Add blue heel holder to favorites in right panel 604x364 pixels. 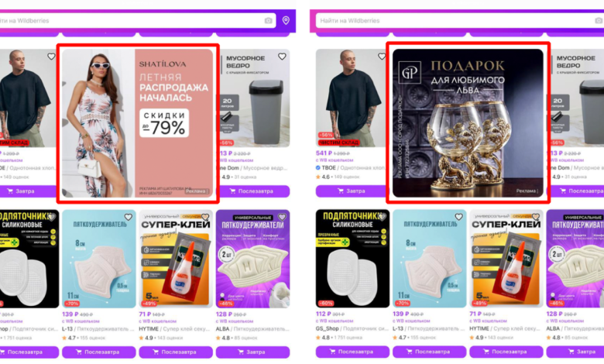(458, 217)
